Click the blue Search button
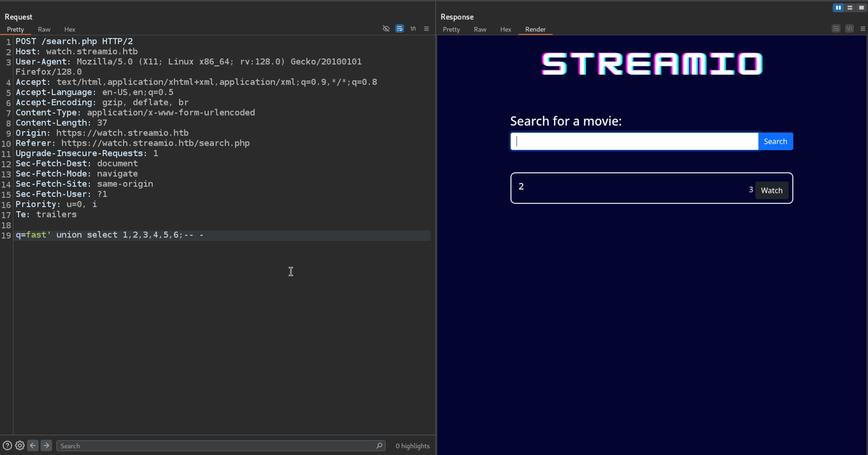 point(775,141)
